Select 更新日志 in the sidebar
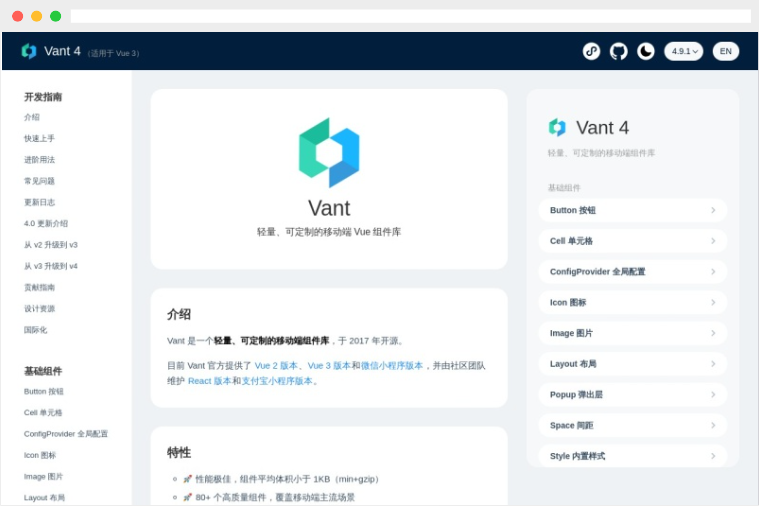The height and width of the screenshot is (506, 759). [x=39, y=202]
